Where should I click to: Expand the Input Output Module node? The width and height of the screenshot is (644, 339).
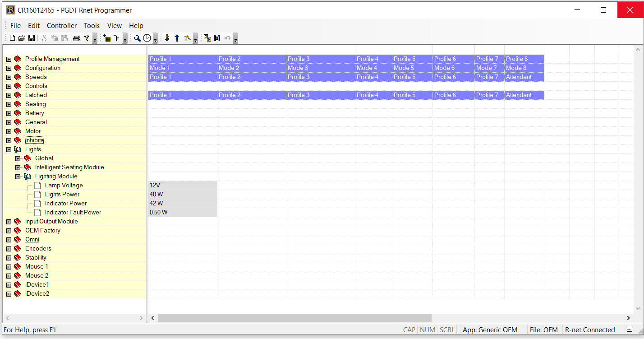(9, 222)
